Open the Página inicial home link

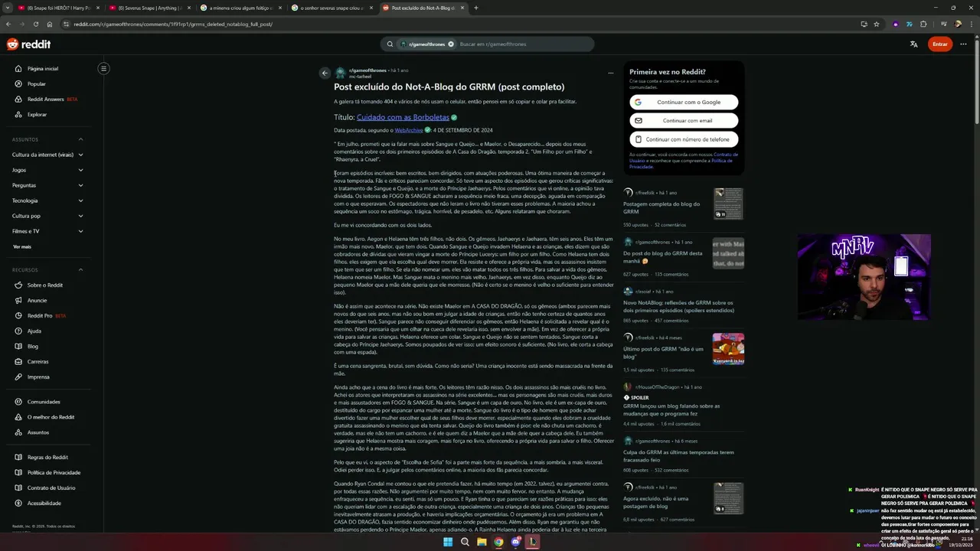pyautogui.click(x=42, y=69)
